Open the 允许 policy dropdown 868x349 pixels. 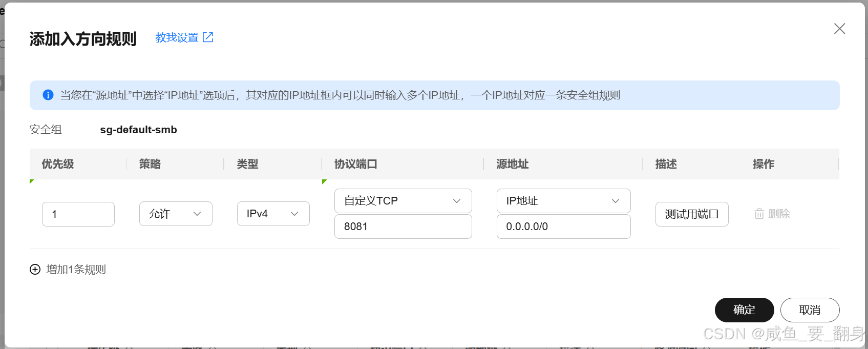click(176, 214)
